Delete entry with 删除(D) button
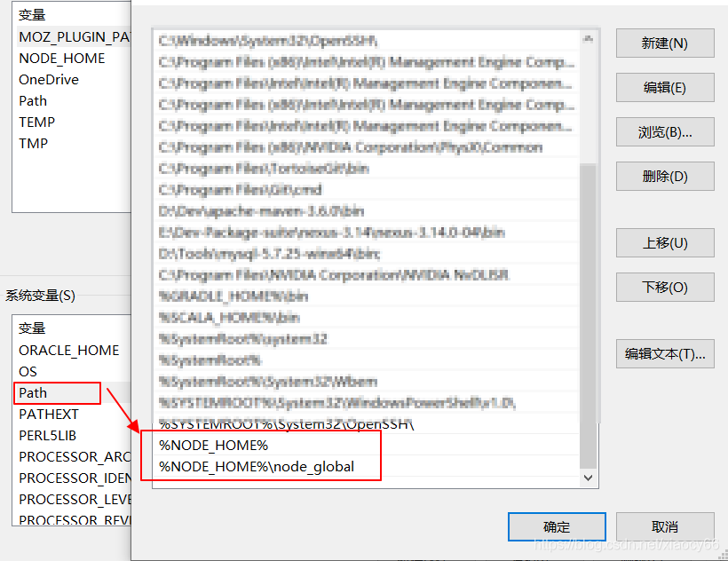The image size is (728, 561). (665, 176)
